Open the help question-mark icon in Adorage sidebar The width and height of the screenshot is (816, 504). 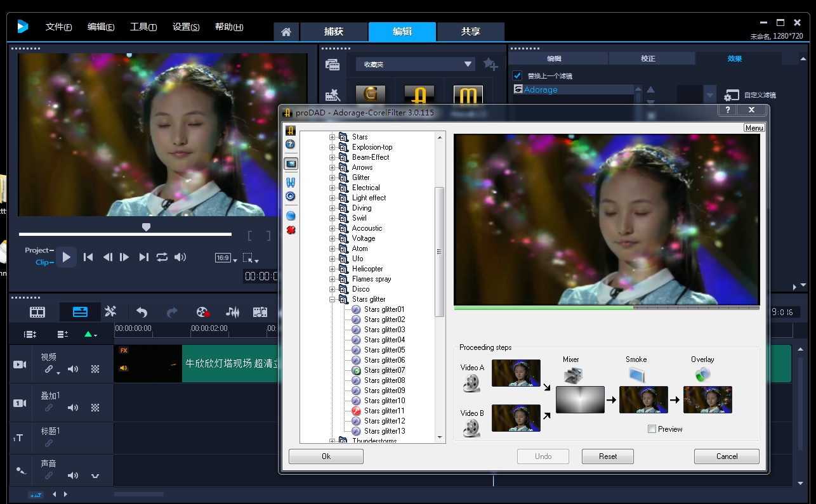click(291, 145)
